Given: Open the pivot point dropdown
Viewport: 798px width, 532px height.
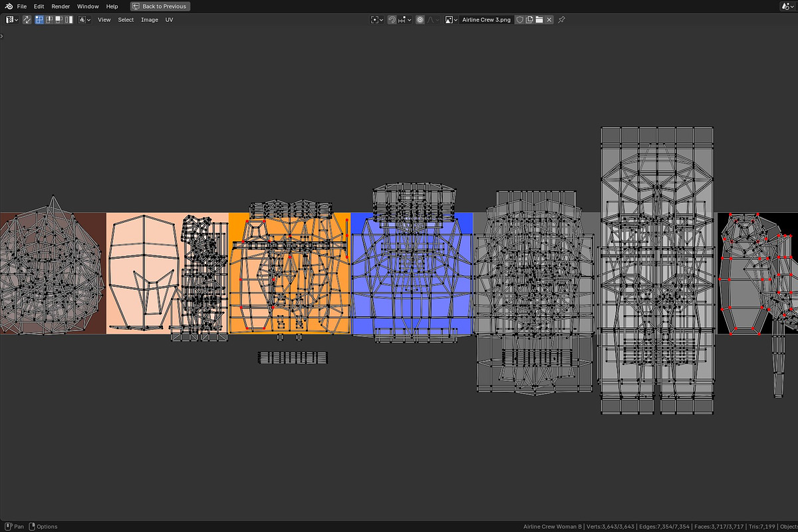Looking at the screenshot, I should 377,20.
